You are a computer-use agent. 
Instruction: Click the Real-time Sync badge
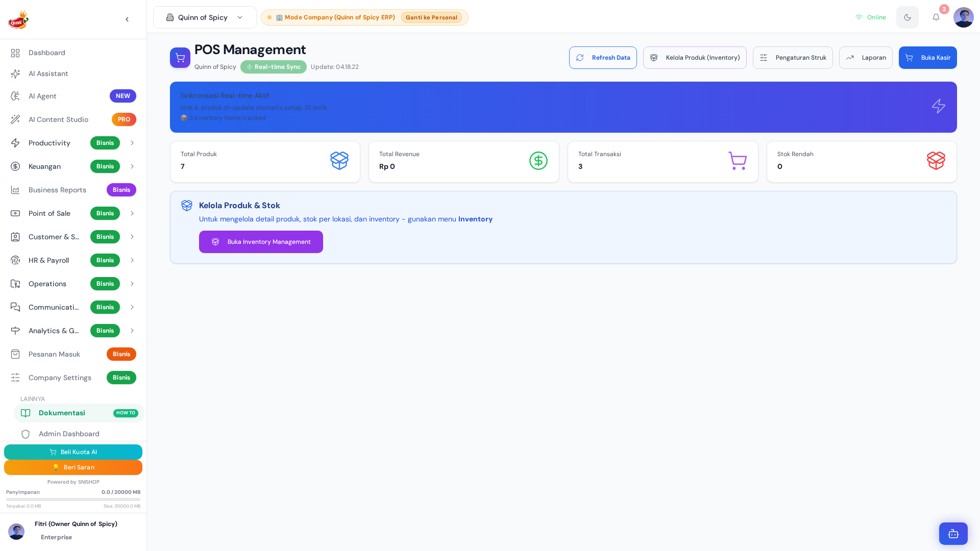(274, 67)
